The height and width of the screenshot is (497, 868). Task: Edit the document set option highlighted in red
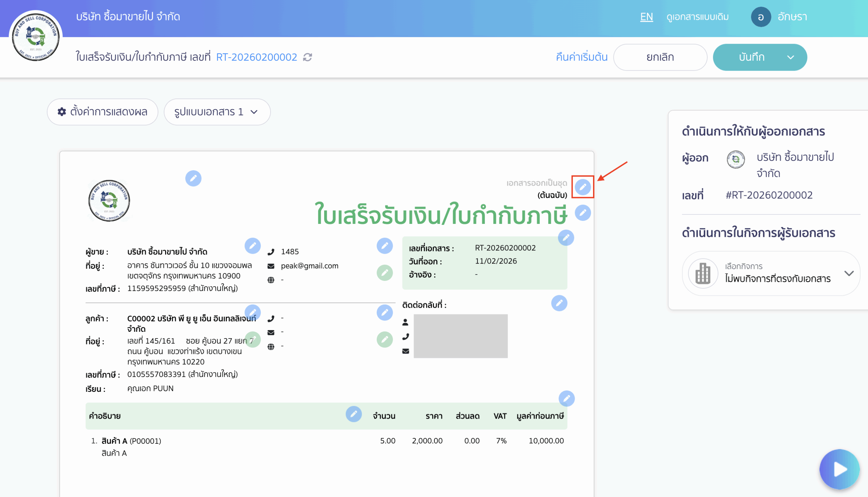tap(583, 186)
